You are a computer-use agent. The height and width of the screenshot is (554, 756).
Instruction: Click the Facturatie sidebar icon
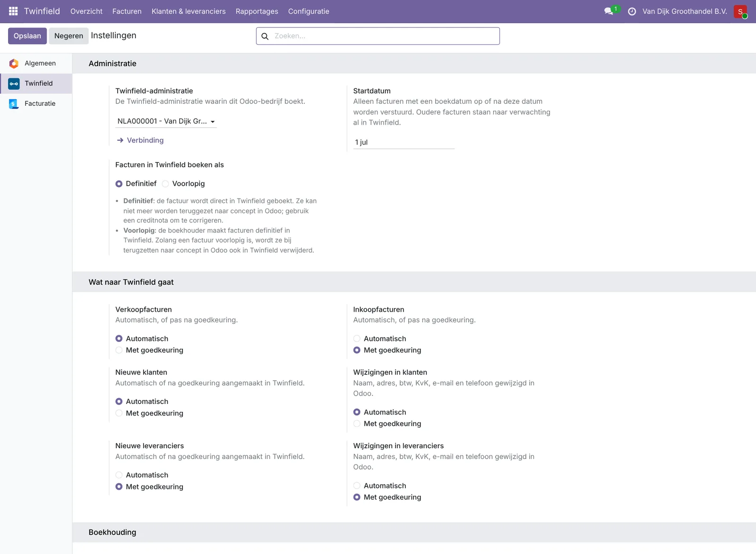14,103
